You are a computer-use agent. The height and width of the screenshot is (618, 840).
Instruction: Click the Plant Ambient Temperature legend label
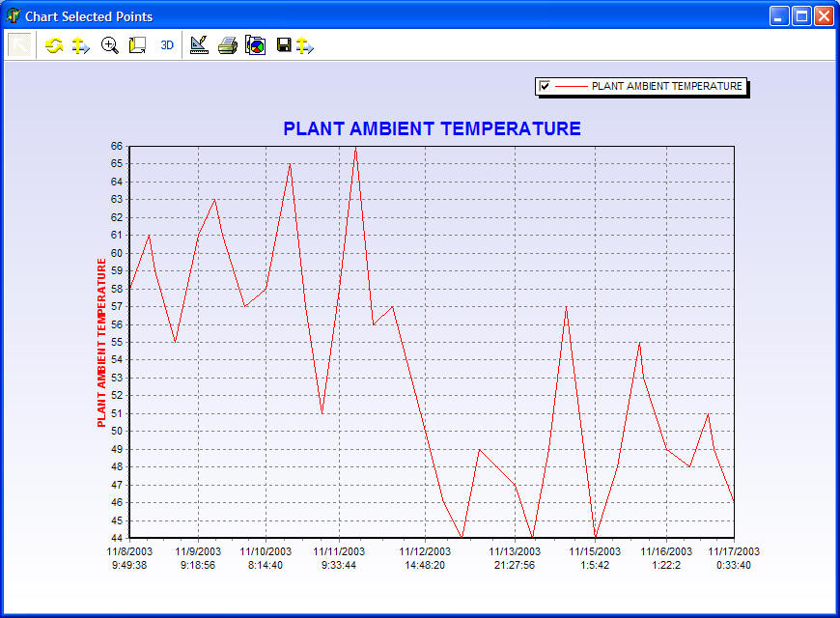tap(666, 86)
